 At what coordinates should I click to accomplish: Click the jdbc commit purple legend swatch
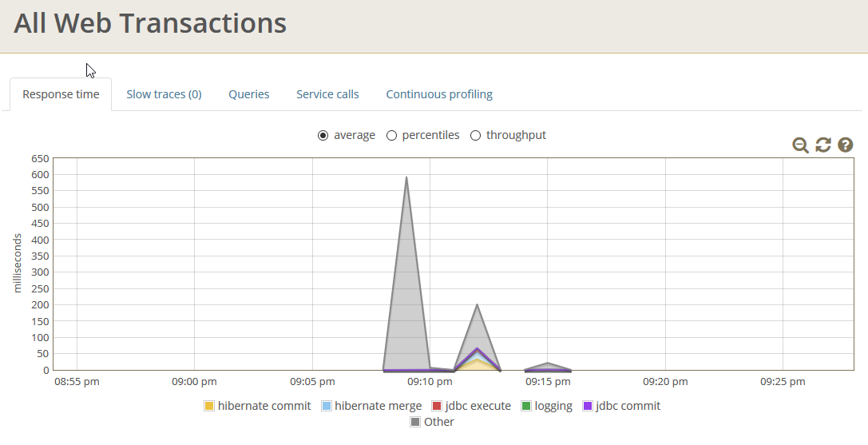(x=588, y=406)
